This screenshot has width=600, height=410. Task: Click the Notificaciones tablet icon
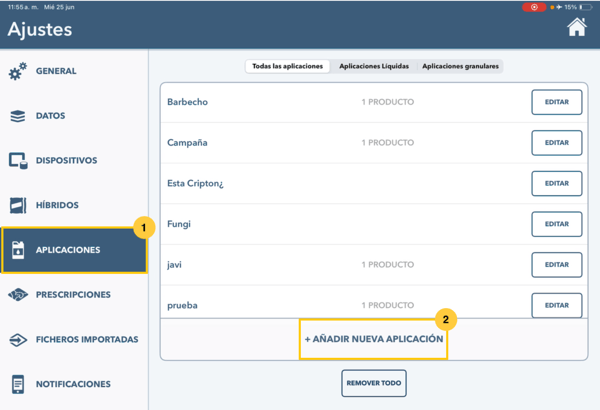click(18, 384)
